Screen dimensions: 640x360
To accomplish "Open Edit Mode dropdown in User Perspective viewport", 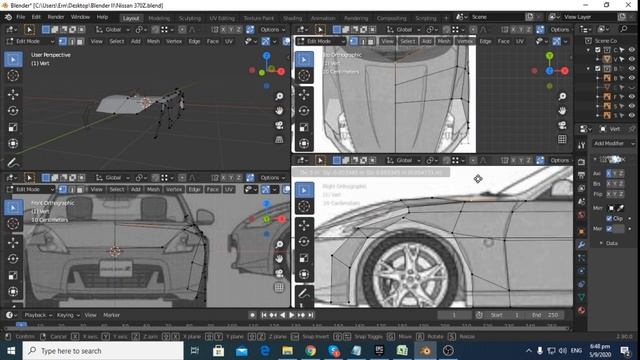I will click(x=30, y=41).
